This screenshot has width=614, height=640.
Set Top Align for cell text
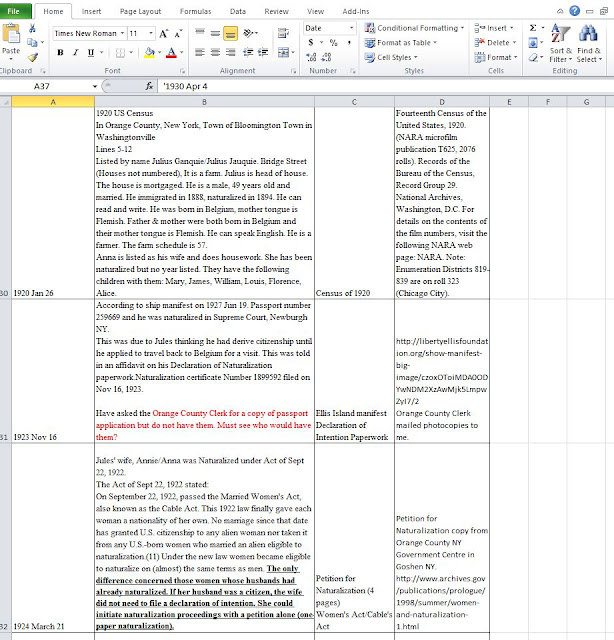pyautogui.click(x=200, y=33)
